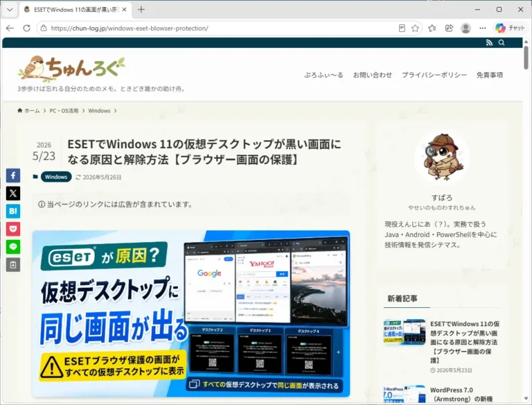Add this page to favorites star
Viewport: 532px width, 405px height.
[415, 28]
